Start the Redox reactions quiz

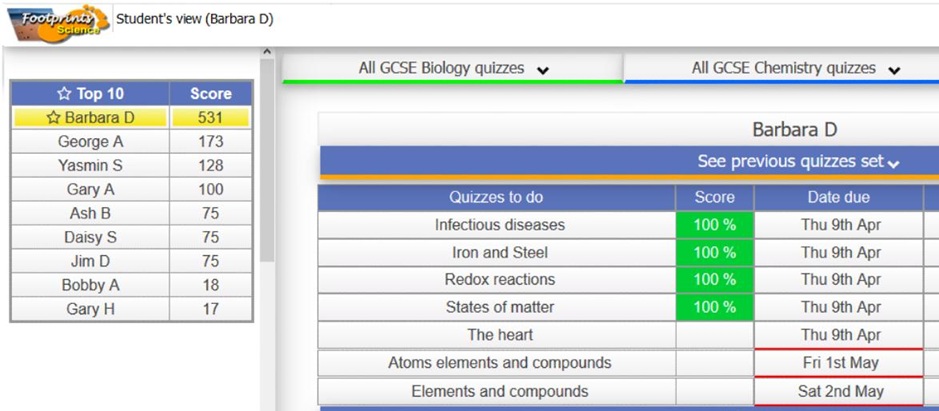[499, 279]
